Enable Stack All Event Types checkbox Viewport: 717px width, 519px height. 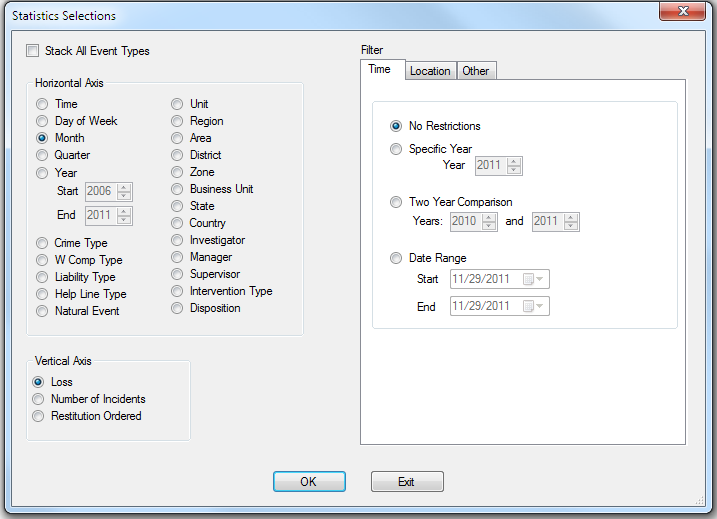click(32, 51)
